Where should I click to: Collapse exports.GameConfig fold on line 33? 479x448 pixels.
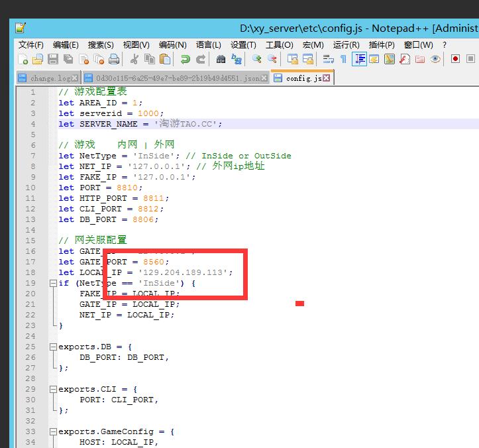53,432
